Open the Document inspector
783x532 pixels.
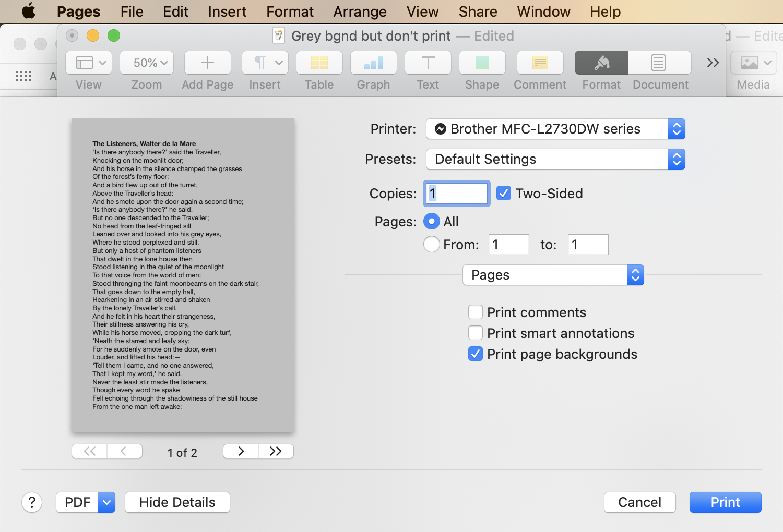click(660, 63)
